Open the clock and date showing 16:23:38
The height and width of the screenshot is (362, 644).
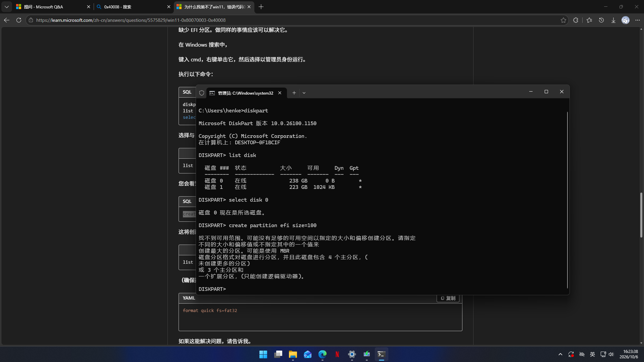point(629,354)
